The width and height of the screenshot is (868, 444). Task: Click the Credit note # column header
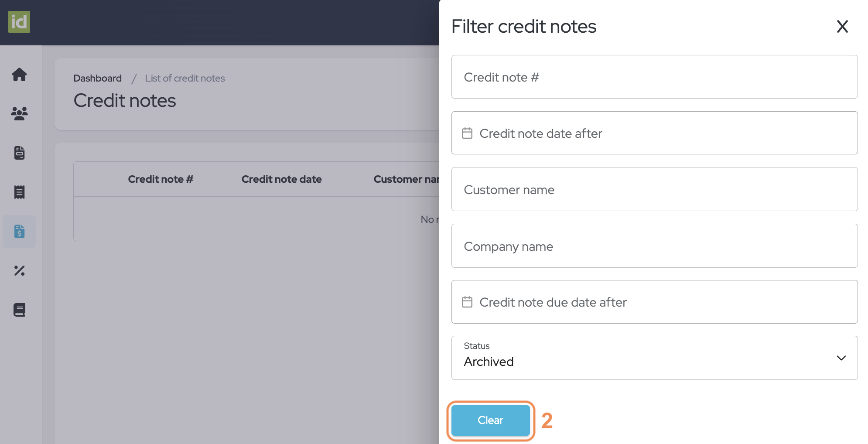[x=161, y=179]
